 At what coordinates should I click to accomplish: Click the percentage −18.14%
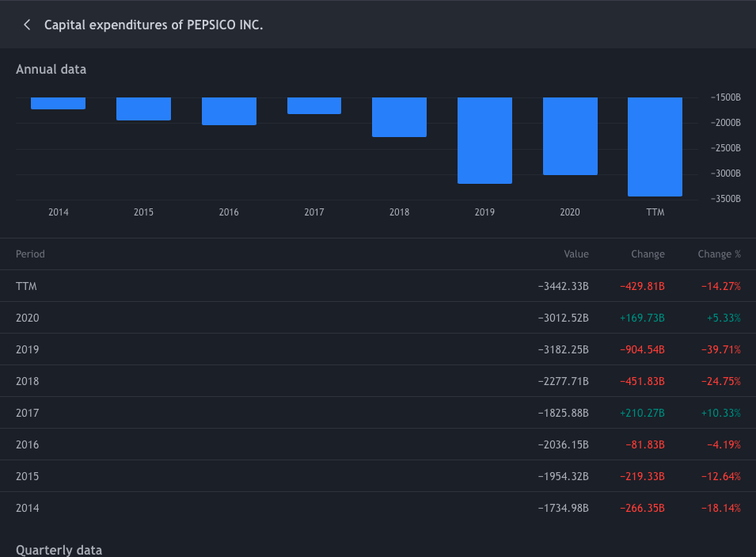[x=721, y=508]
